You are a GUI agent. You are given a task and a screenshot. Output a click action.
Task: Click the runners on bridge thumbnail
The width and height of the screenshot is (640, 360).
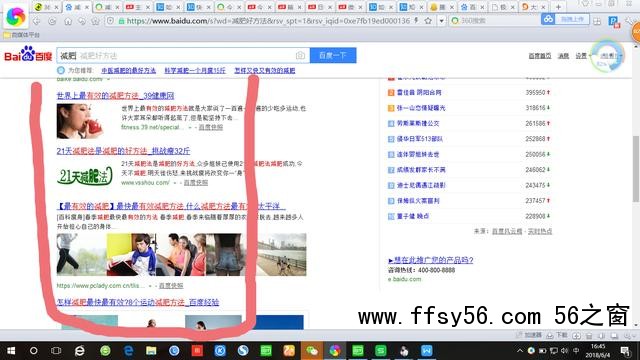[x=282, y=255]
